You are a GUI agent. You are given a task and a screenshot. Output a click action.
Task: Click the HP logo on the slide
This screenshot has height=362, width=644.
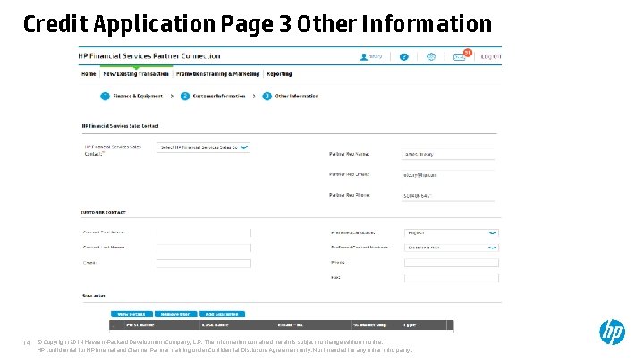pyautogui.click(x=612, y=332)
